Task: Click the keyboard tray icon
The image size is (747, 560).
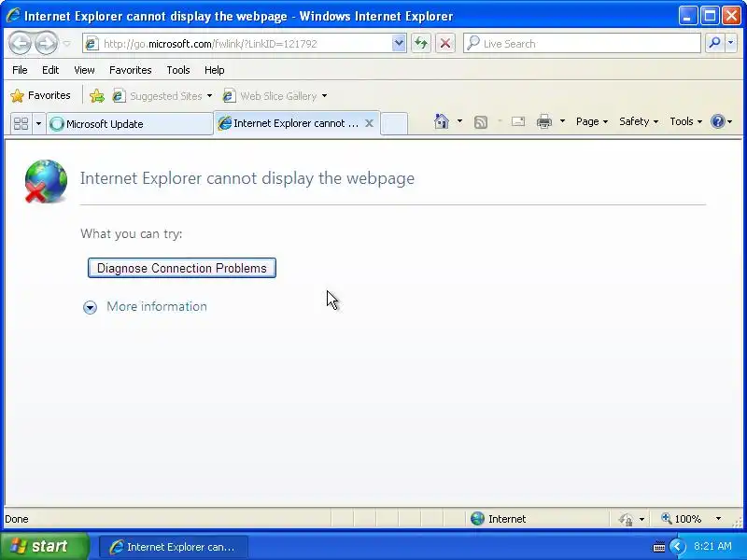Action: click(659, 547)
